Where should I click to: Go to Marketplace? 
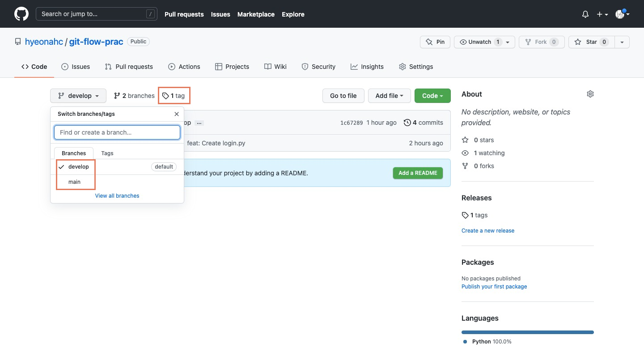click(x=256, y=14)
